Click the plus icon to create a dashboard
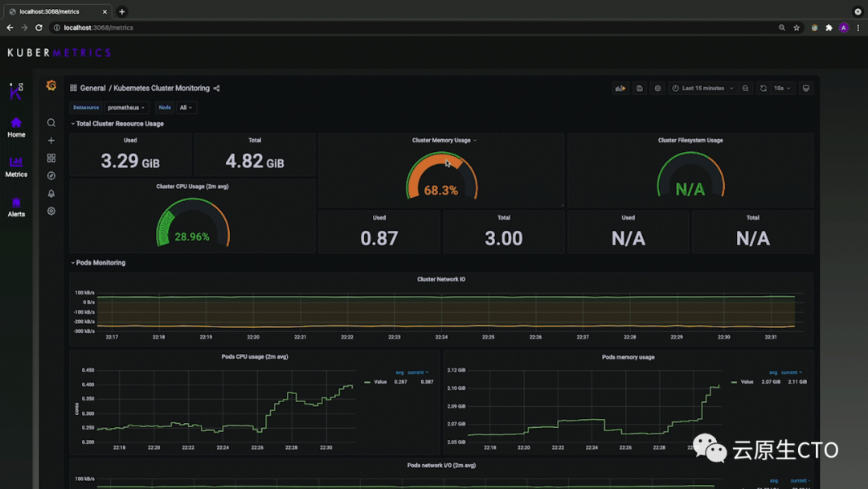Screen dimensions: 868x489 (x=51, y=141)
